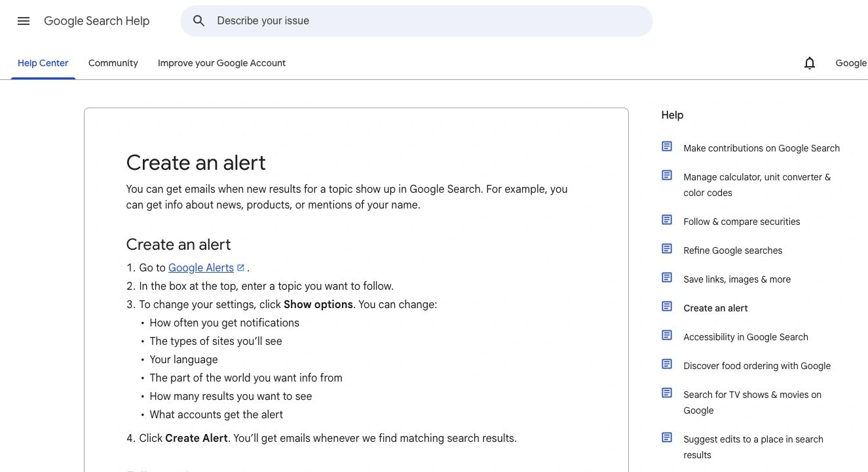Open Save links, images & more article
Image resolution: width=868 pixels, height=472 pixels.
[737, 279]
